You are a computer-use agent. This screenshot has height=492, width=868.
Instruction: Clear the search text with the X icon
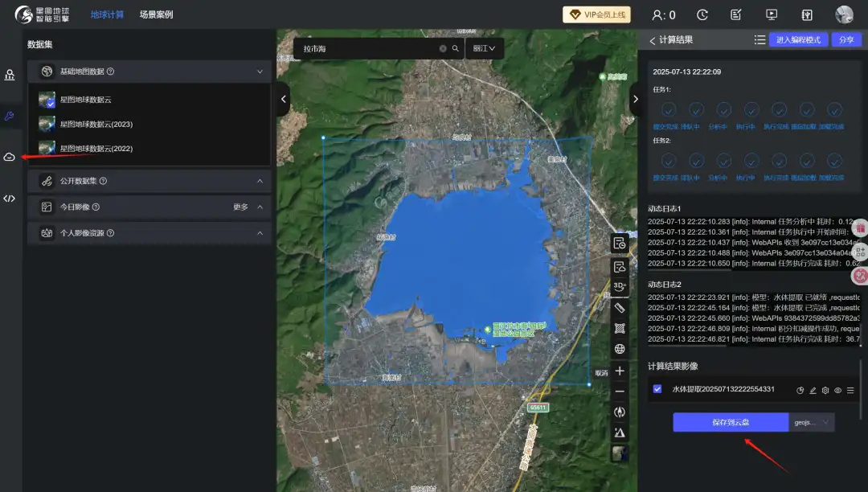pyautogui.click(x=443, y=49)
